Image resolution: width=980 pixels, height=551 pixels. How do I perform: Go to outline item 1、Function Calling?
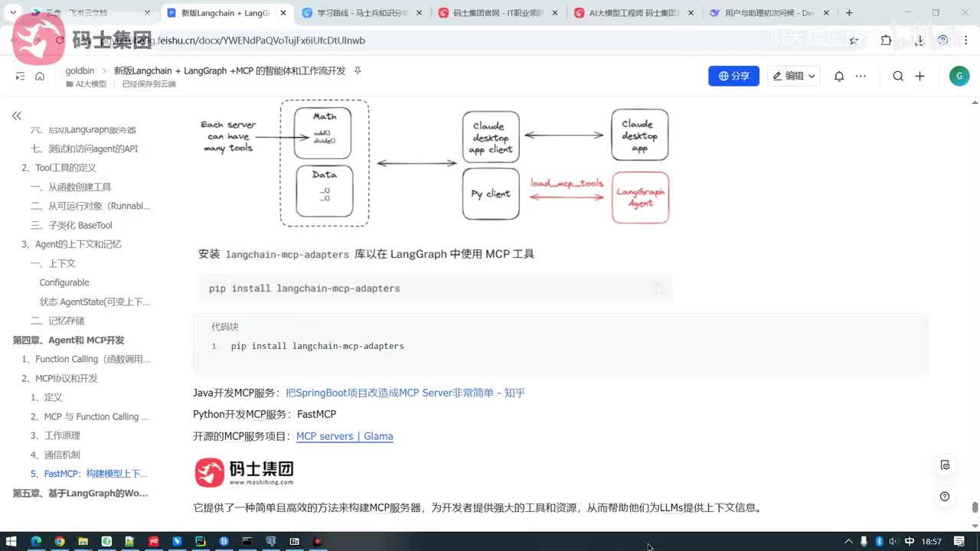tap(86, 359)
